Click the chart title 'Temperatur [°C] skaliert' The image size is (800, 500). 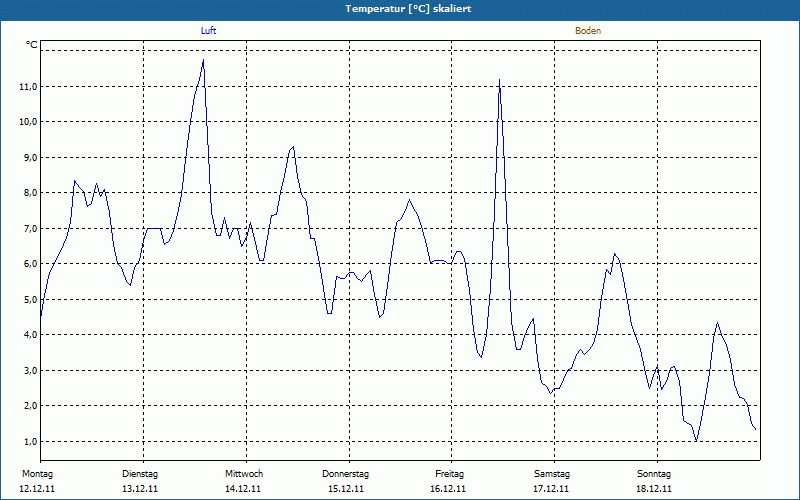pos(408,9)
